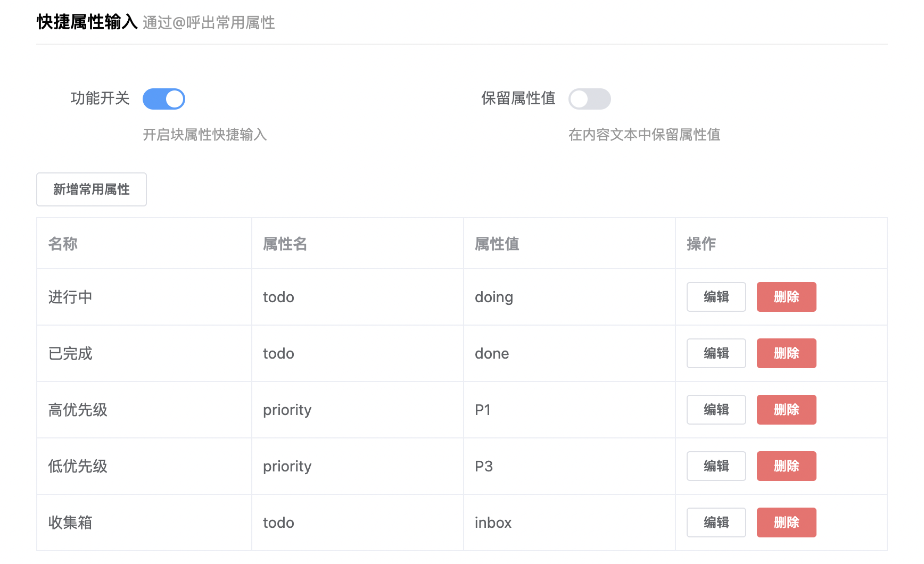Delete the 已完成 attribute entry
The image size is (924, 564).
click(786, 353)
